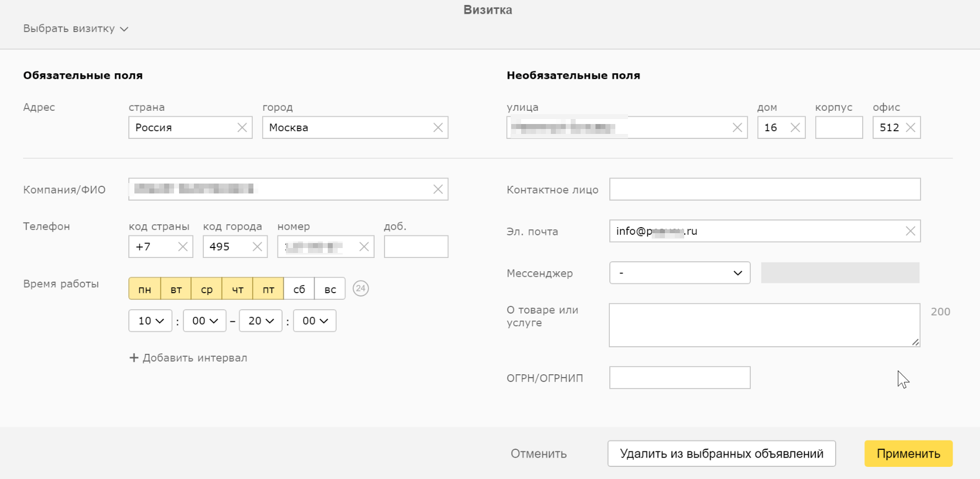Open the Мессенджер dropdown

[x=679, y=273]
